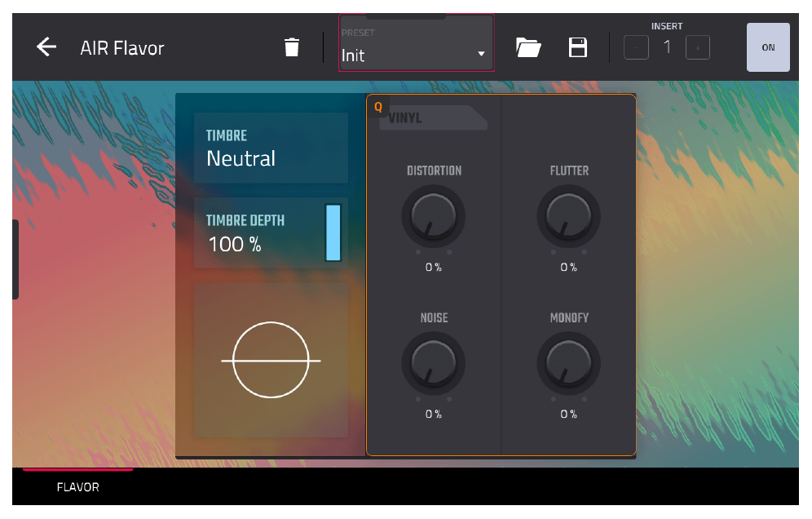
Task: Open the Init preset dropdown
Action: (x=417, y=43)
